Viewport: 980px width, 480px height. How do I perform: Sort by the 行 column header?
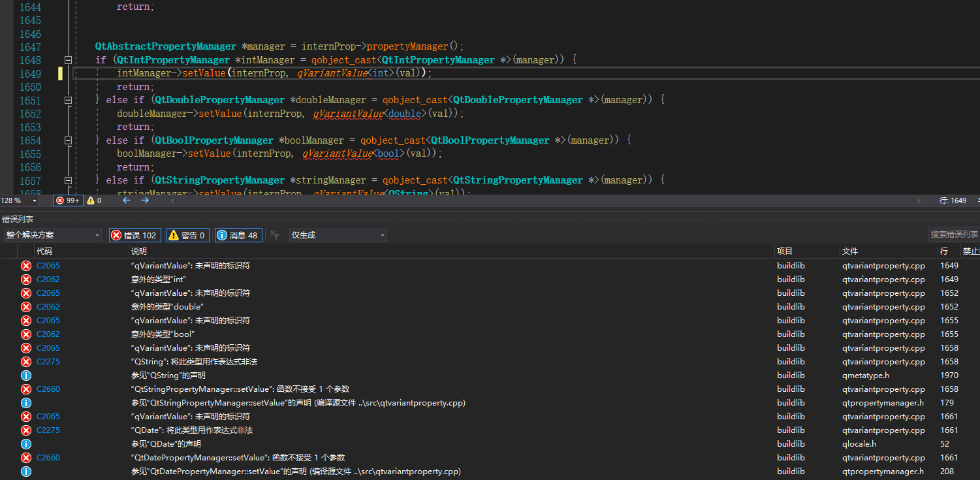tap(944, 251)
